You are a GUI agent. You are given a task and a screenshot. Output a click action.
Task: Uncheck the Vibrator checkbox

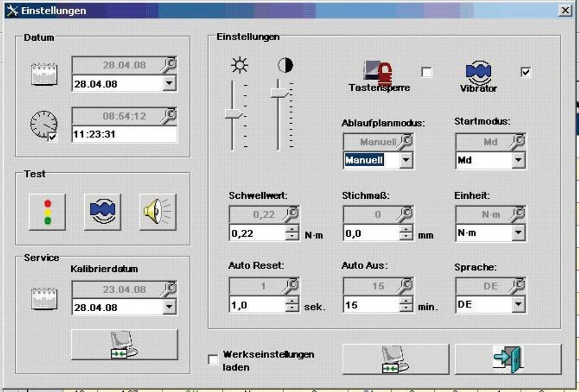tap(526, 72)
